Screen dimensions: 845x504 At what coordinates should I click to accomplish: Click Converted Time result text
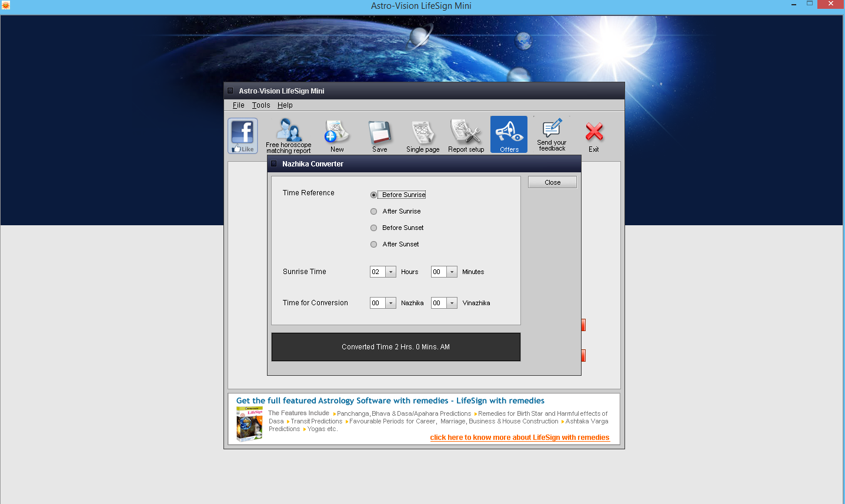396,347
